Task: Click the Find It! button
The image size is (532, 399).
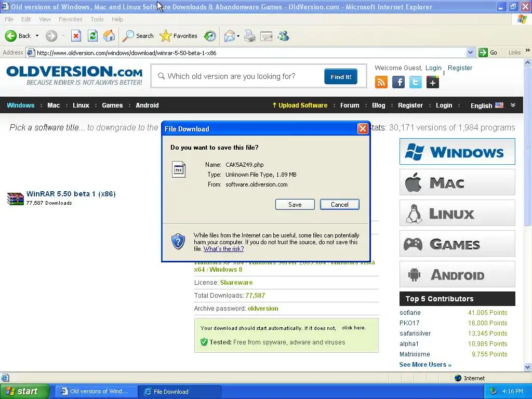Action: (341, 77)
